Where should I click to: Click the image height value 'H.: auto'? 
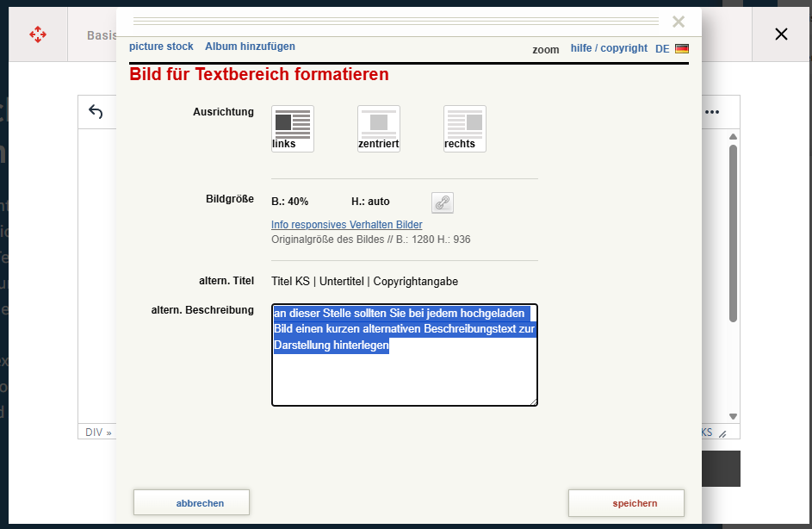point(370,202)
